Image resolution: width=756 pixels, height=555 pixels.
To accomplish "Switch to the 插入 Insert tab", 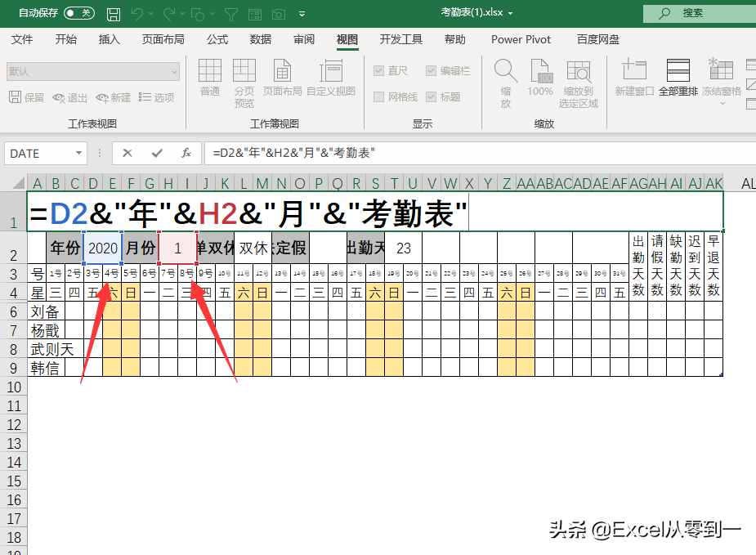I will coord(109,39).
